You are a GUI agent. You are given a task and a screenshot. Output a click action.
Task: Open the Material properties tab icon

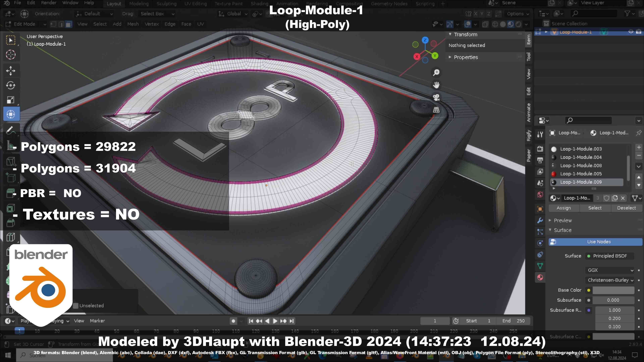coord(540,278)
